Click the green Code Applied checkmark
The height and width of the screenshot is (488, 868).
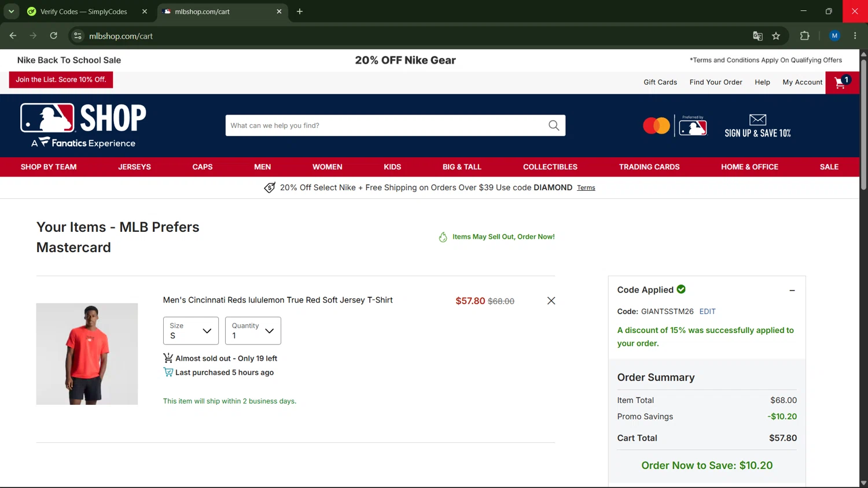click(x=681, y=289)
